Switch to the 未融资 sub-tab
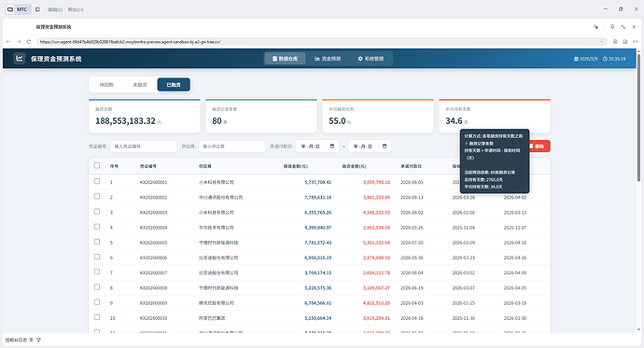 [140, 85]
